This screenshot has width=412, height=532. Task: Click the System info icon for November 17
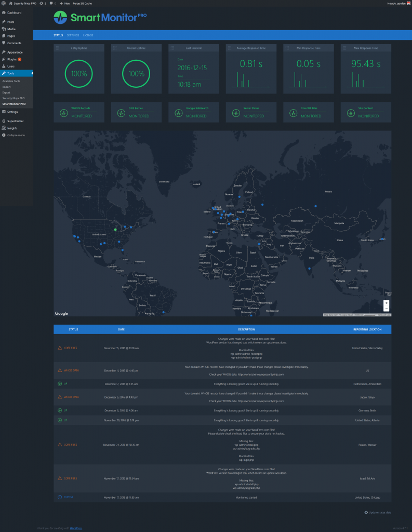tap(60, 497)
